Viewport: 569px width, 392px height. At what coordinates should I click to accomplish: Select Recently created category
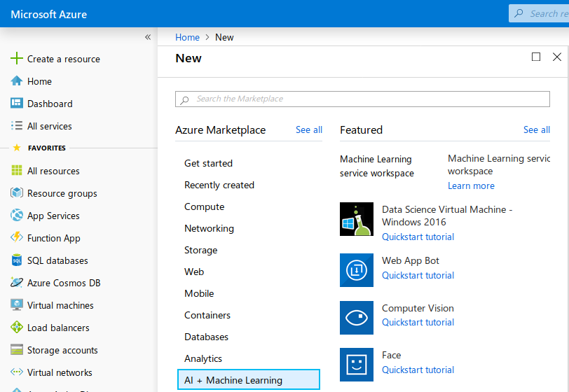tap(219, 185)
